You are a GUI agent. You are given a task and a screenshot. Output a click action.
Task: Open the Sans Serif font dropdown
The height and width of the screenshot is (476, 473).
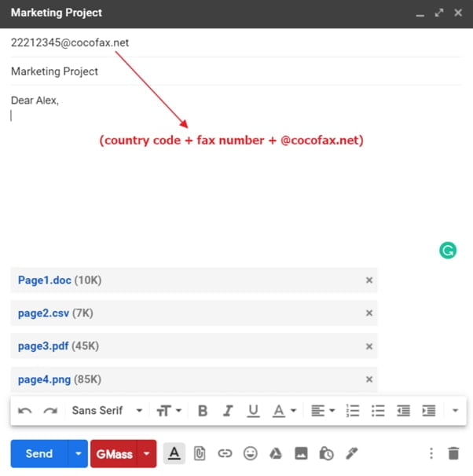coord(107,410)
